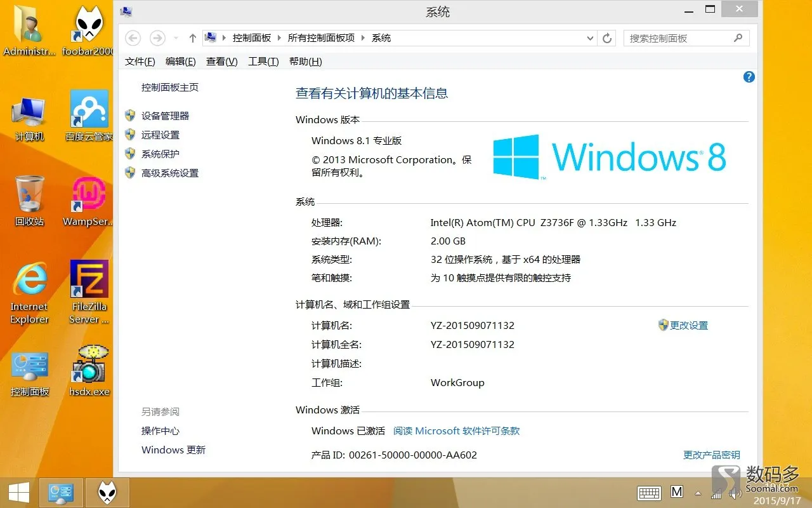812x508 pixels.
Task: Click 控制面板 breadcrumb in address bar
Action: click(252, 38)
